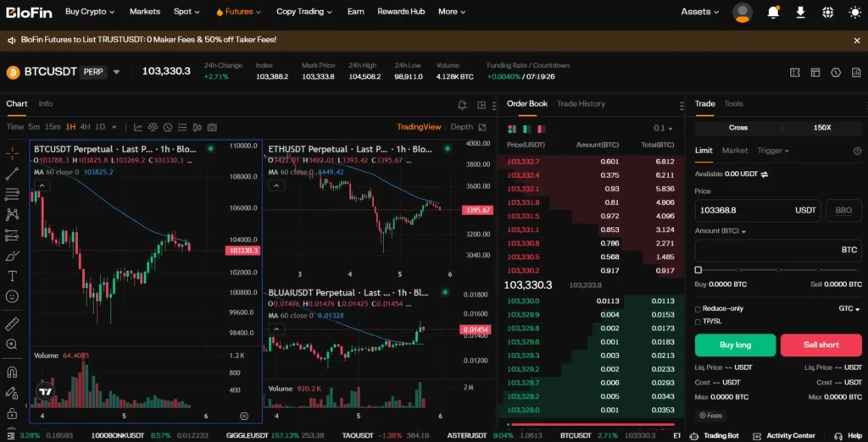Click the lock drawings icon in sidebar
This screenshot has width=868, height=442.
pyautogui.click(x=12, y=413)
